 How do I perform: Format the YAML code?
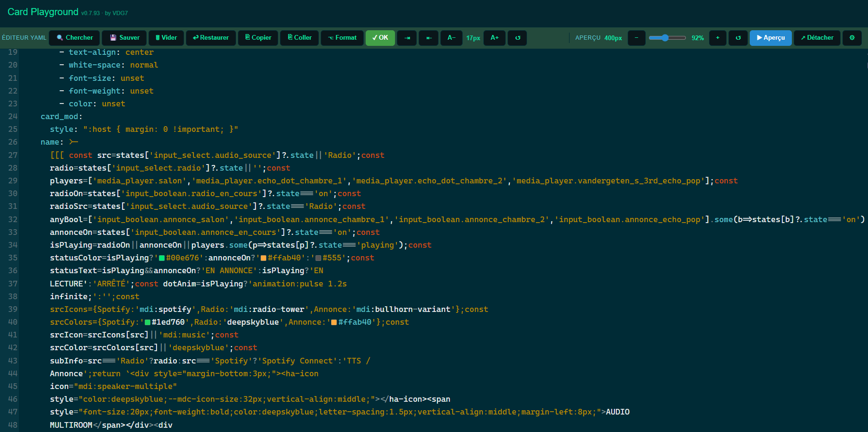342,38
